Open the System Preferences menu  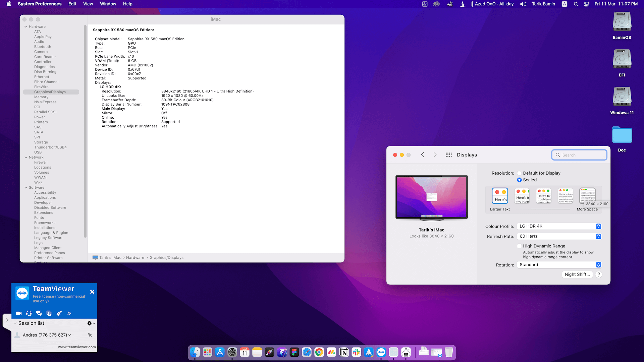[x=40, y=4]
